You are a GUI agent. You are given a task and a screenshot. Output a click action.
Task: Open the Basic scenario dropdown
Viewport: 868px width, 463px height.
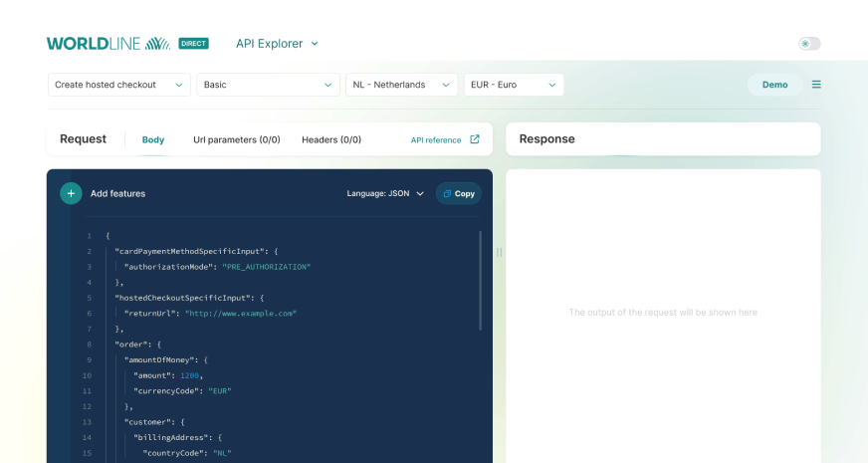(x=268, y=85)
